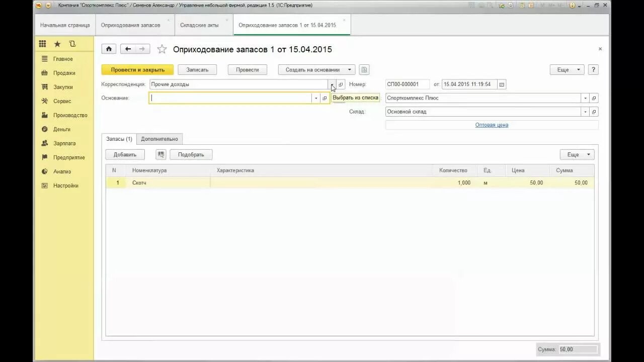
Task: Open the Оптовая цена link
Action: [492, 125]
